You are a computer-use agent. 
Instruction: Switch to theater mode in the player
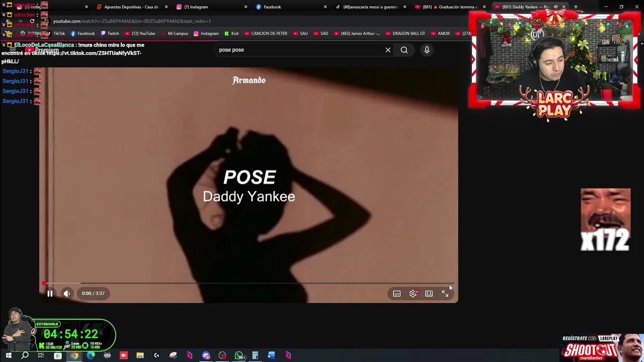(429, 294)
